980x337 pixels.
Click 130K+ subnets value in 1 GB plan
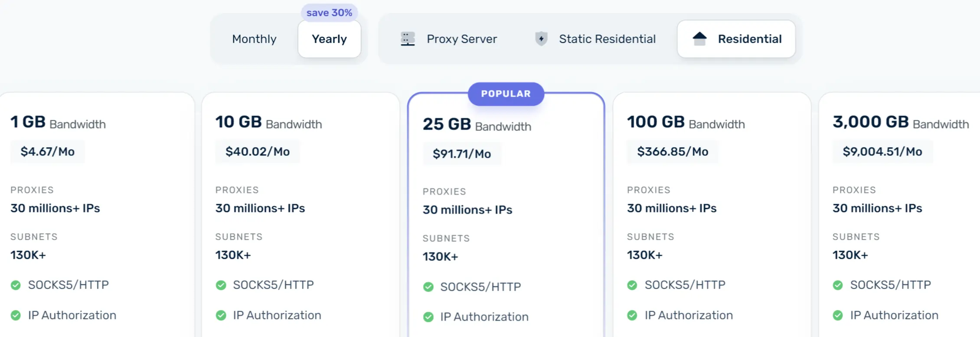[x=28, y=255]
